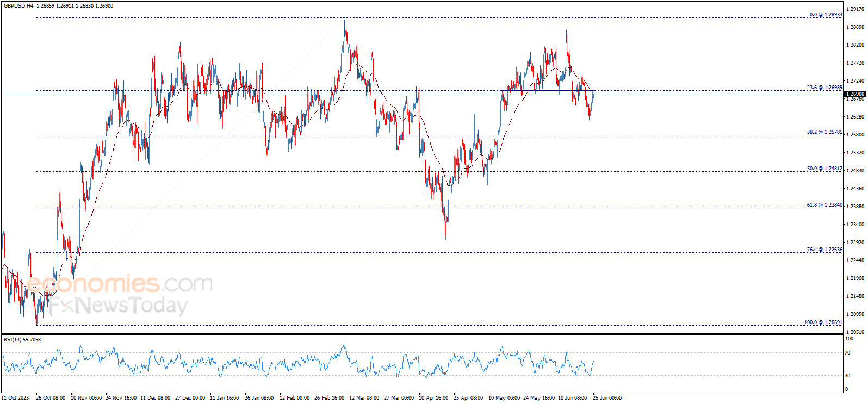This screenshot has height=404, width=868.
Task: Select the 50.0 @ 1.24812 Fibonacci label
Action: coord(824,169)
